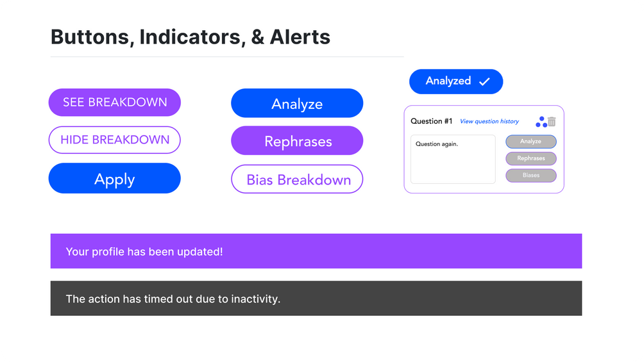Click the large blue Analyze button

297,104
